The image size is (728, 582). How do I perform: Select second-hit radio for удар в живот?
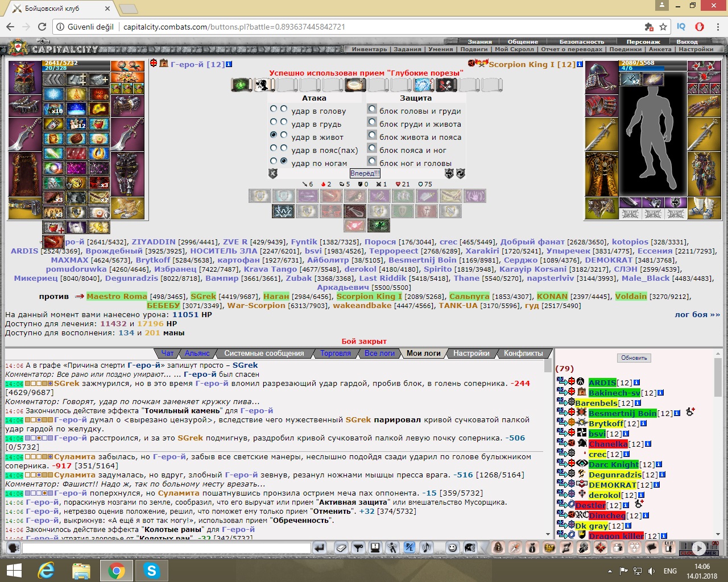[x=284, y=135]
